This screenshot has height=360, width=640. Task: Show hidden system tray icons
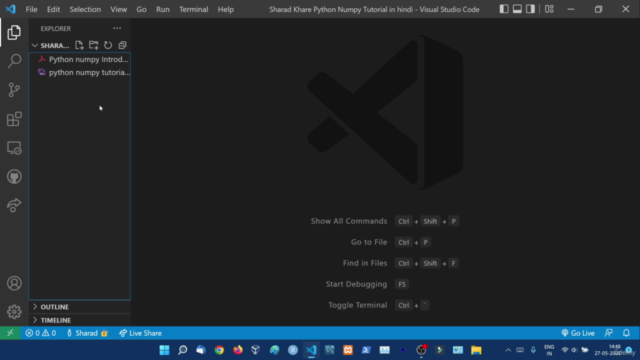[508, 350]
